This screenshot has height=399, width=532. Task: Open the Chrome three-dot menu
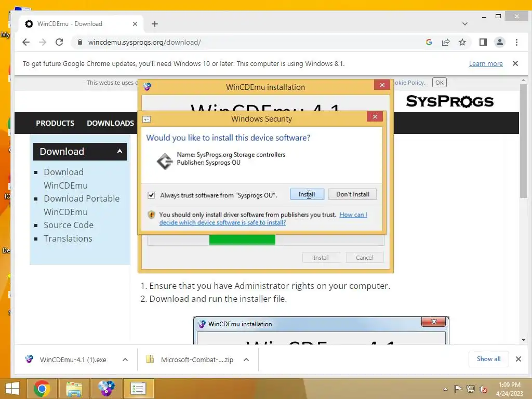[516, 42]
